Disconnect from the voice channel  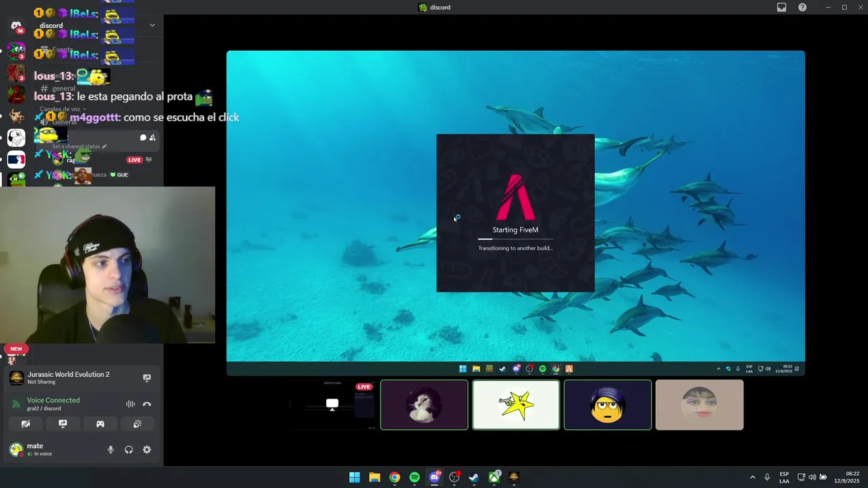pos(146,404)
